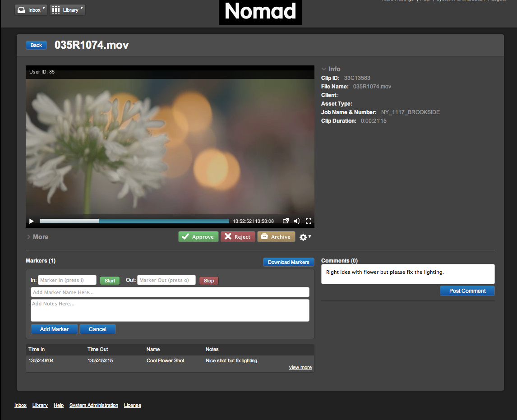This screenshot has width=517, height=420.
Task: Go back using Back button
Action: (36, 45)
